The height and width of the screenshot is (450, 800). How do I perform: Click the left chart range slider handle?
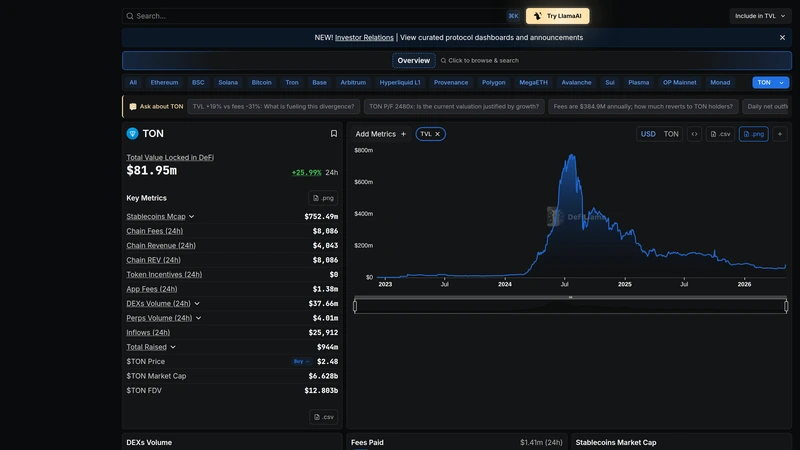click(x=355, y=306)
